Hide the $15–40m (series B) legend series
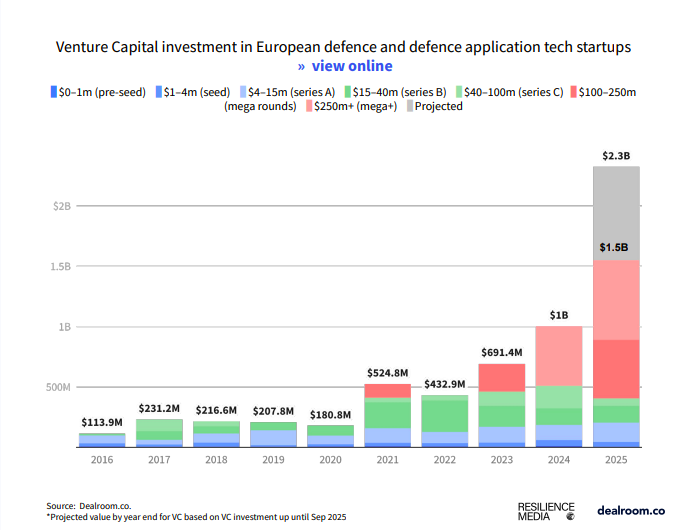The height and width of the screenshot is (530, 679). [349, 92]
